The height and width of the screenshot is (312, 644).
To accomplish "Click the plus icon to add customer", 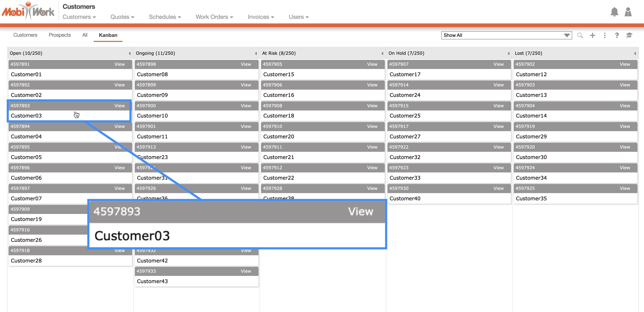I will click(592, 35).
